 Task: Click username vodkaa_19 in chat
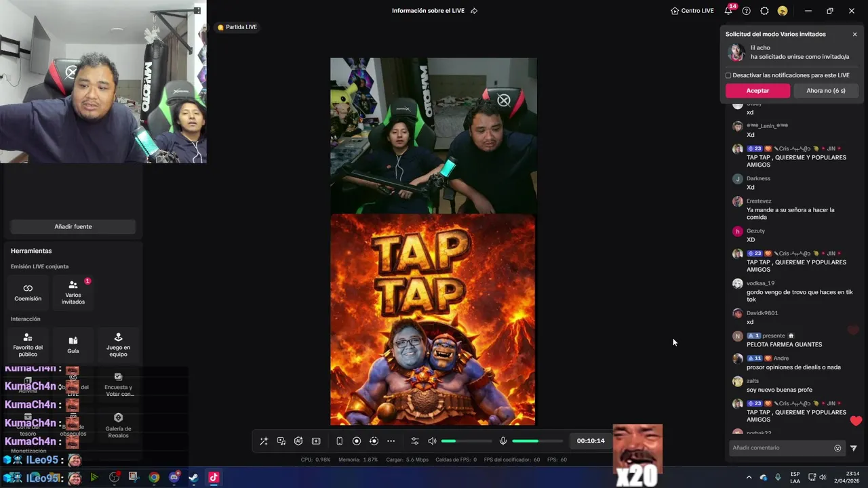point(760,283)
